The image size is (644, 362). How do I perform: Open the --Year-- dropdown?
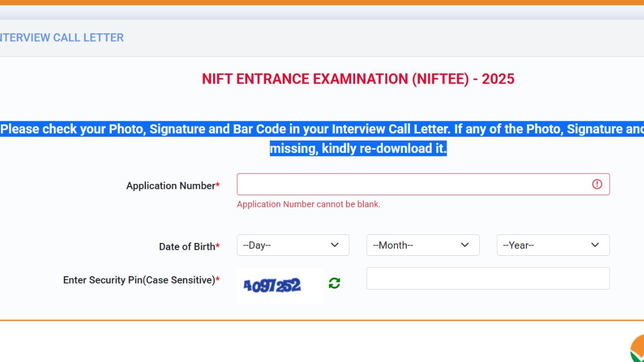(x=553, y=245)
